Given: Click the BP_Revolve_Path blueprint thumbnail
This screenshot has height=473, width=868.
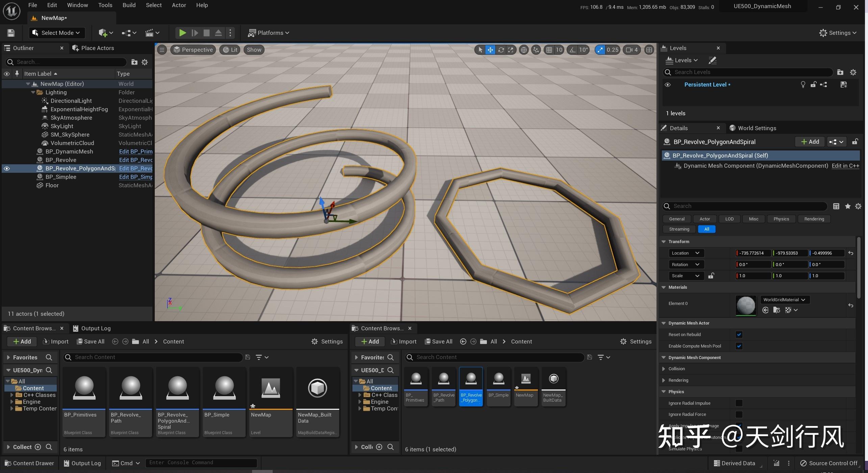Looking at the screenshot, I should click(x=130, y=387).
